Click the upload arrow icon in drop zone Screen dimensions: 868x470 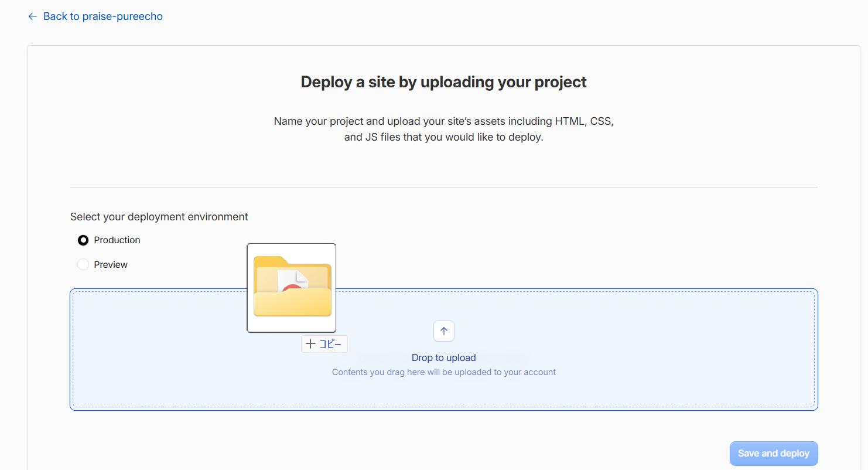pyautogui.click(x=444, y=331)
